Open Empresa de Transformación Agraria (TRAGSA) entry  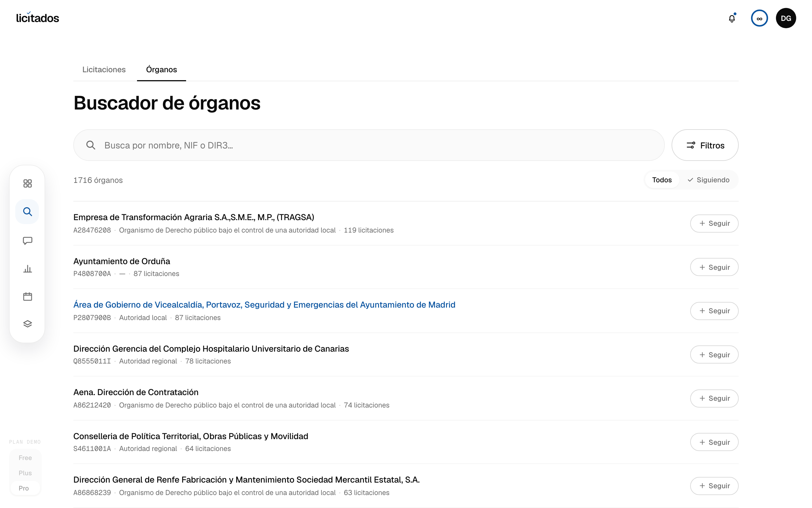tap(194, 217)
